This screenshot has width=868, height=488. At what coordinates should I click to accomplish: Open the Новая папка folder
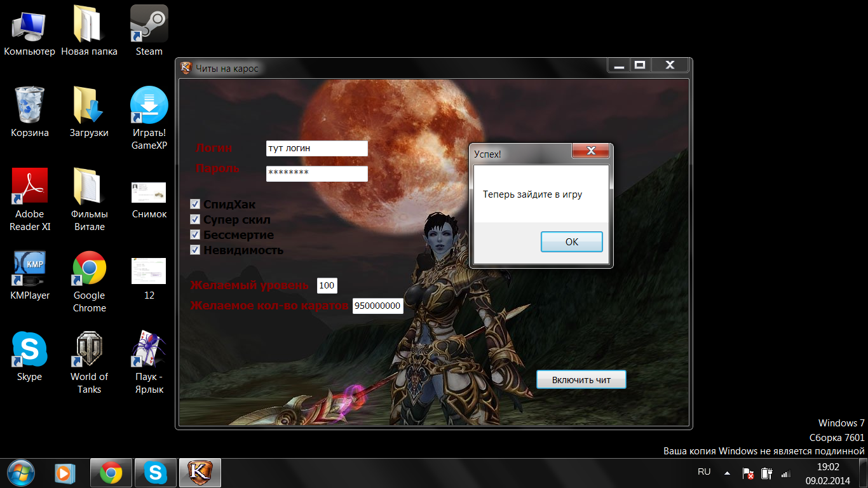(89, 32)
